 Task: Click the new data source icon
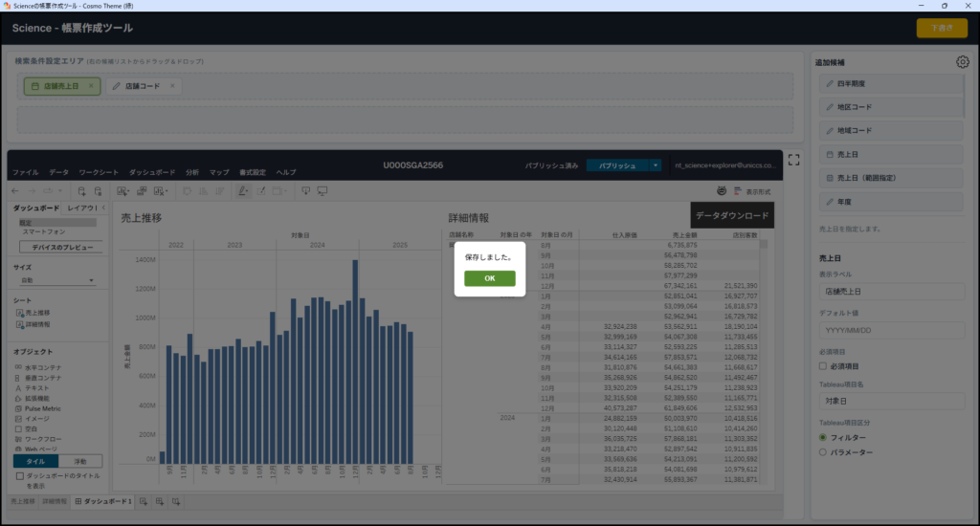pos(81,191)
